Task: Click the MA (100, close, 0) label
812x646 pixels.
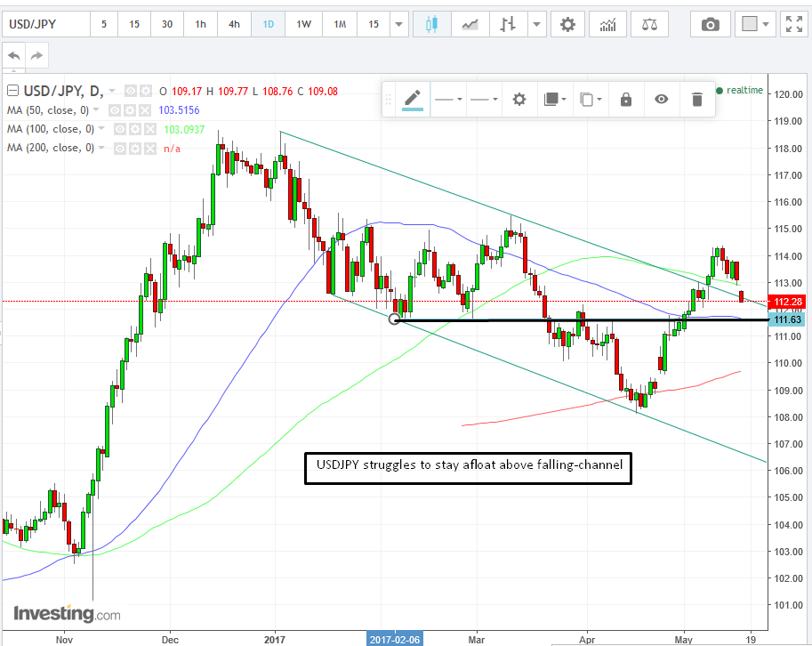Action: click(50, 129)
